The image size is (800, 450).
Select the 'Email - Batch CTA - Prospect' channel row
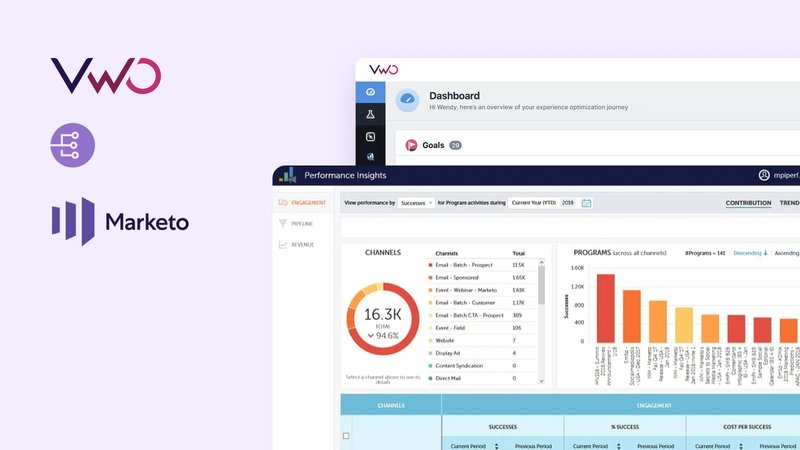point(482,315)
